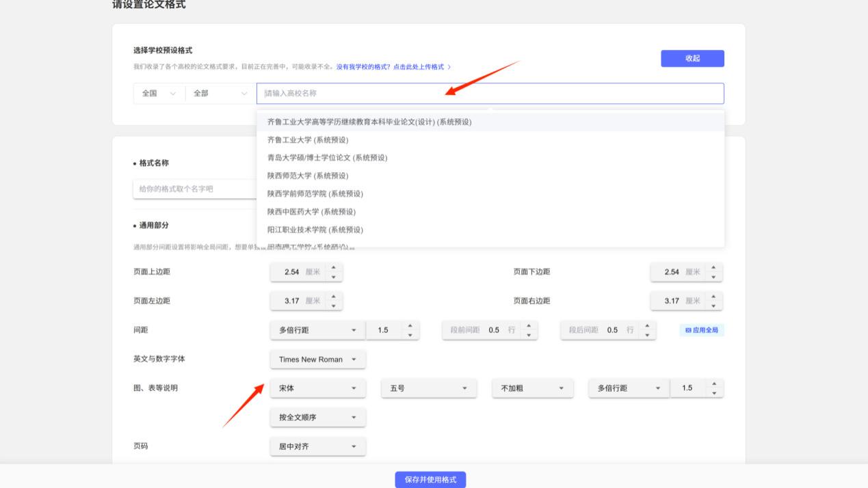The image size is (868, 488).
Task: Click 保存并使用格式 save button
Action: pos(430,480)
